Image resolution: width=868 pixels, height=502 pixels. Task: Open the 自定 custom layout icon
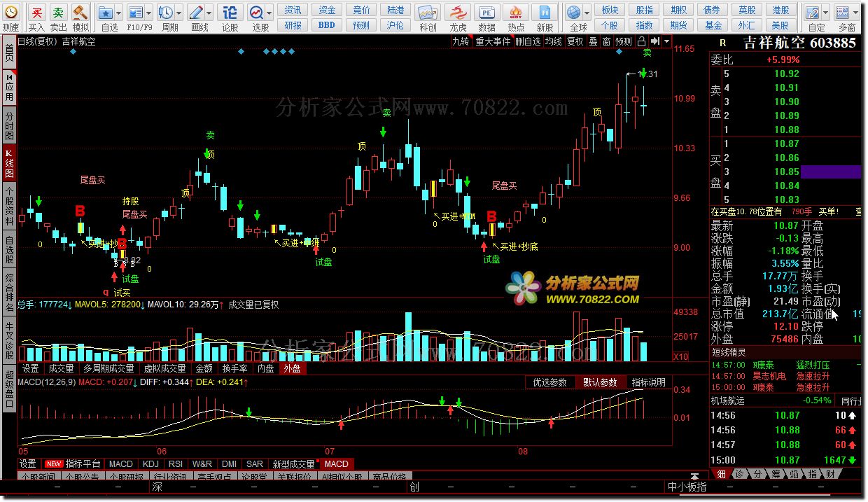812,13
